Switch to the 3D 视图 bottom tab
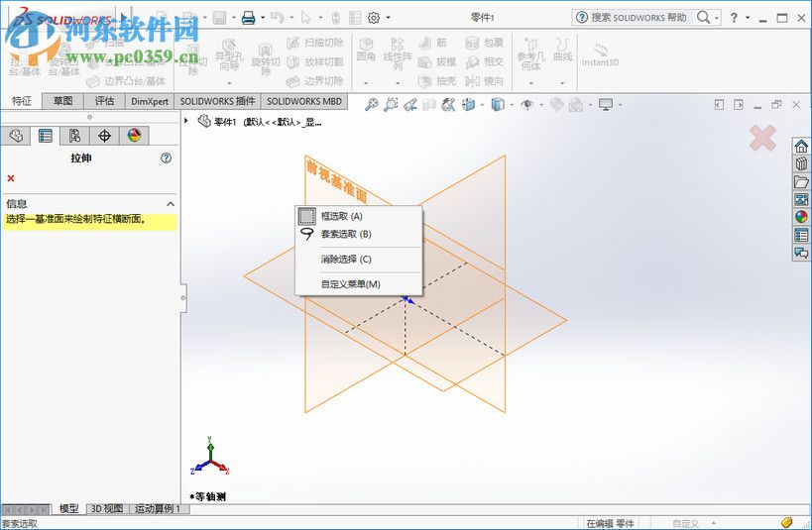Image resolution: width=812 pixels, height=530 pixels. pyautogui.click(x=107, y=509)
